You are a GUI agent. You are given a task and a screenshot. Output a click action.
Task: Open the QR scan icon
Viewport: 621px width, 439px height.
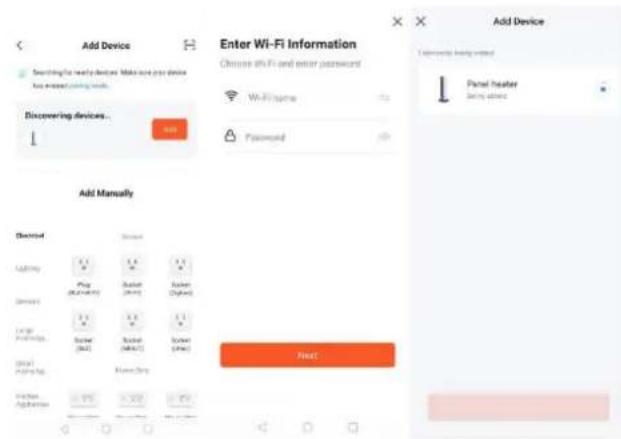(x=190, y=45)
